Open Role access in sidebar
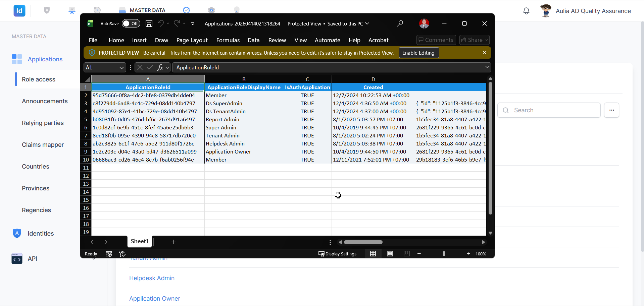The width and height of the screenshot is (644, 306). [x=39, y=79]
